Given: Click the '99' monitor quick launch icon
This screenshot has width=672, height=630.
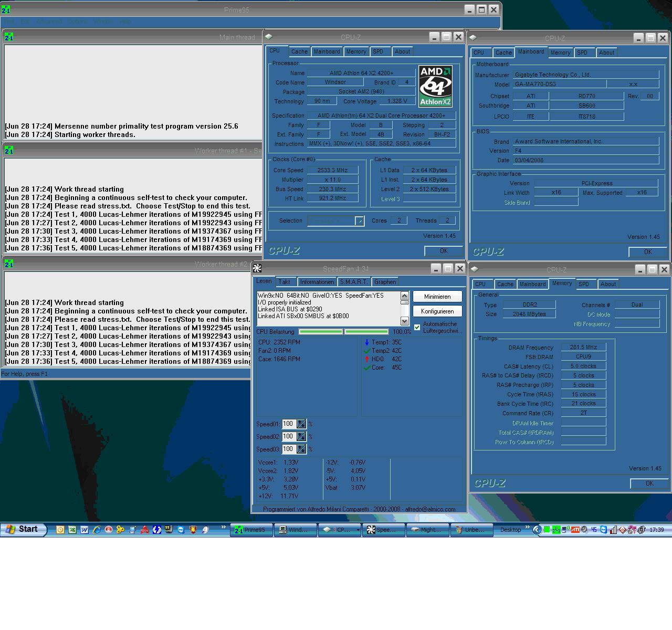Looking at the screenshot, I should [169, 529].
